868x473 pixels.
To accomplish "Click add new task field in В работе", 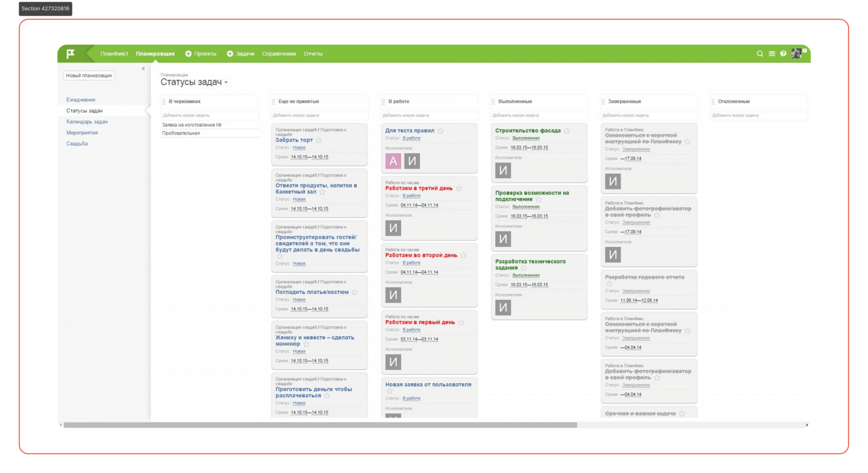I will 429,116.
